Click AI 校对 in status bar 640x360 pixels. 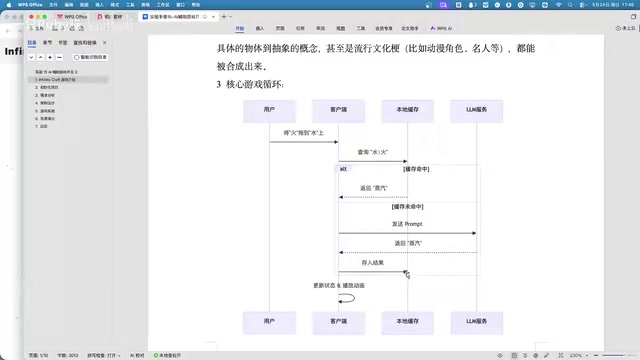137,356
